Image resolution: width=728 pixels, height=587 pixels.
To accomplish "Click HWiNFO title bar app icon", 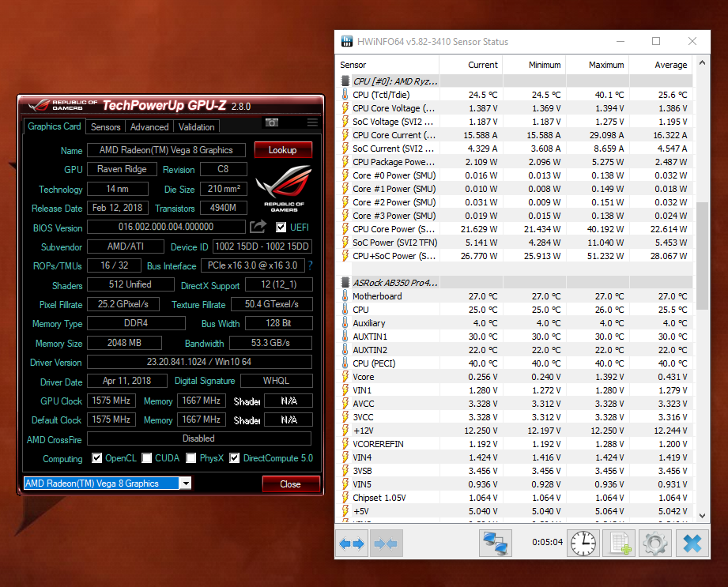I will click(x=347, y=41).
